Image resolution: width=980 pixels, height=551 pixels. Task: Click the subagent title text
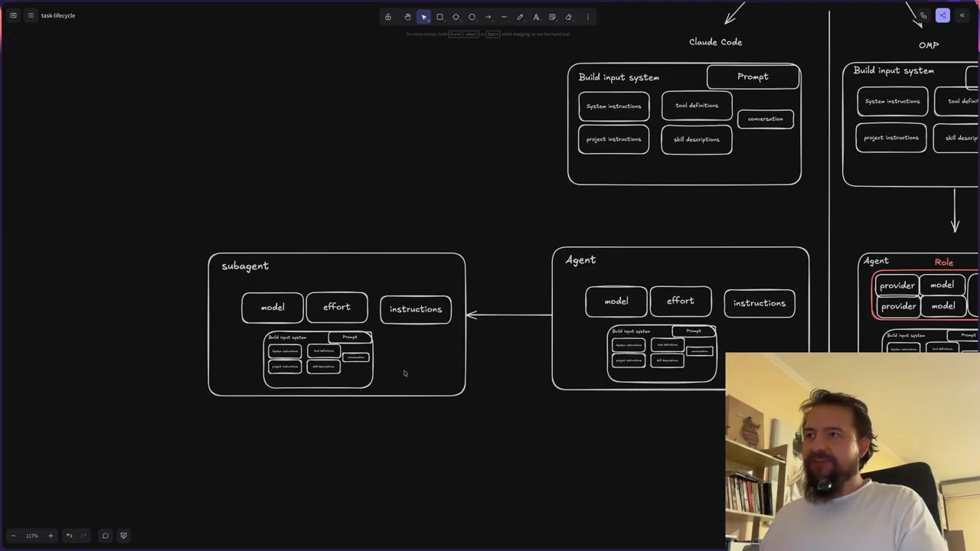(x=245, y=266)
